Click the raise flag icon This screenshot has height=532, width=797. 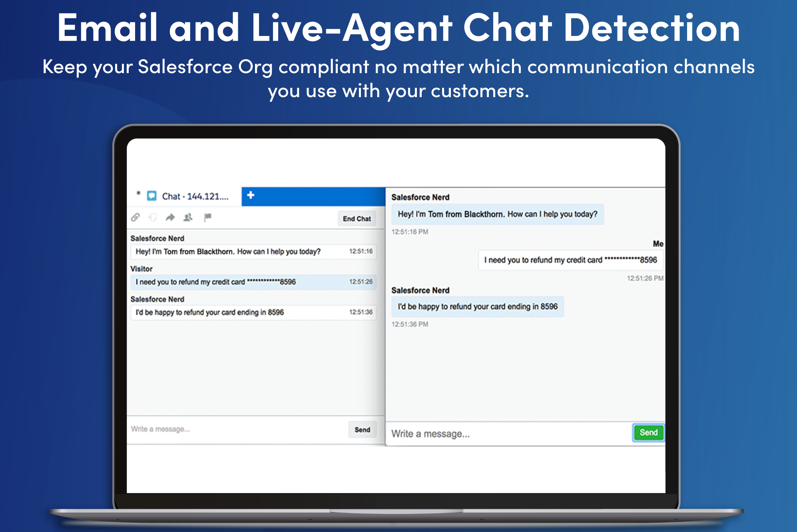click(x=207, y=217)
